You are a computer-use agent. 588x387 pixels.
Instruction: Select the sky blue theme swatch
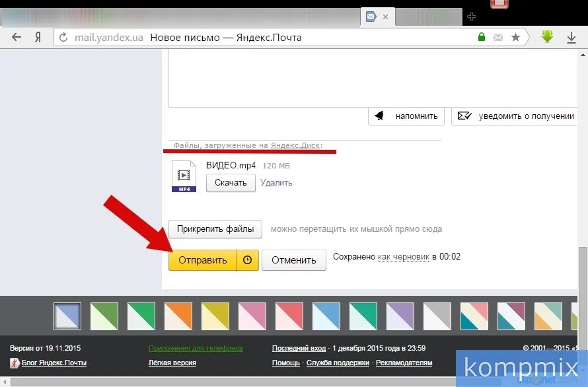coord(326,316)
